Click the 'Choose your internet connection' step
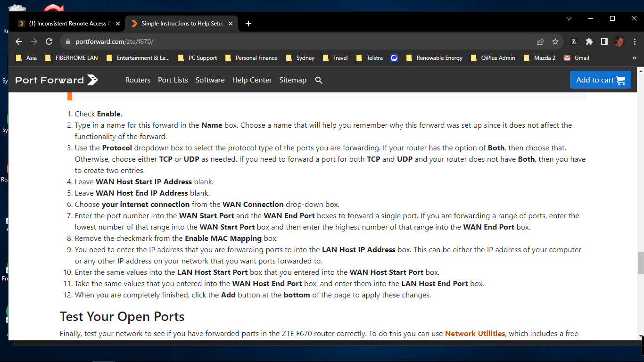Image resolution: width=644 pixels, height=362 pixels. click(x=207, y=205)
